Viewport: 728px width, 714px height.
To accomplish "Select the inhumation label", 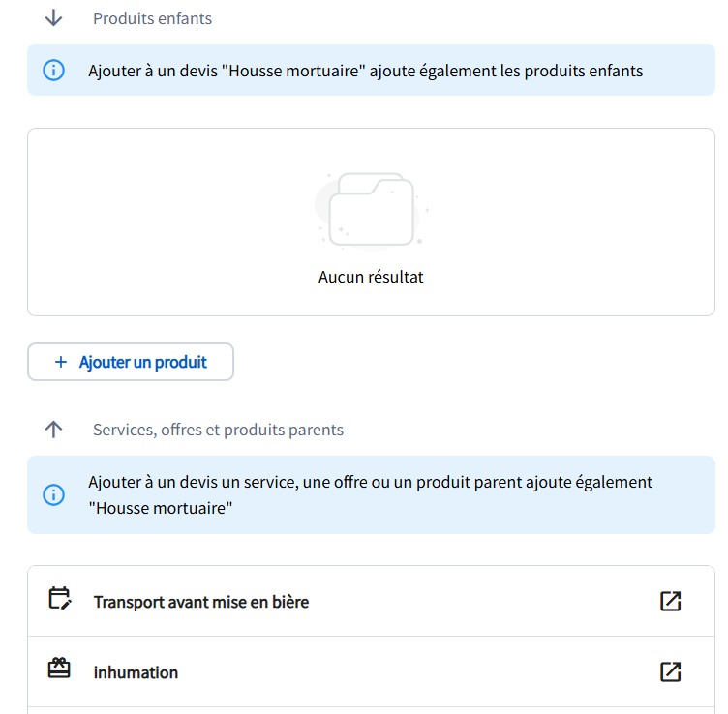I will click(136, 672).
